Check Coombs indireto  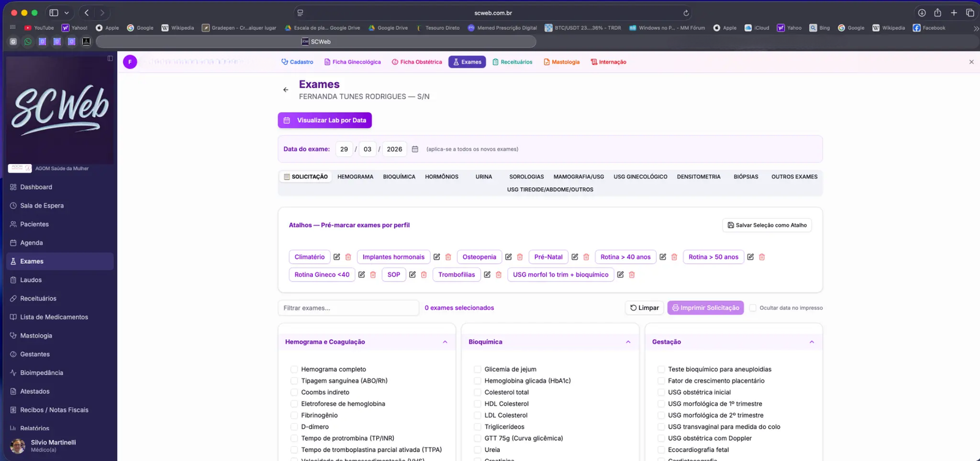click(294, 392)
